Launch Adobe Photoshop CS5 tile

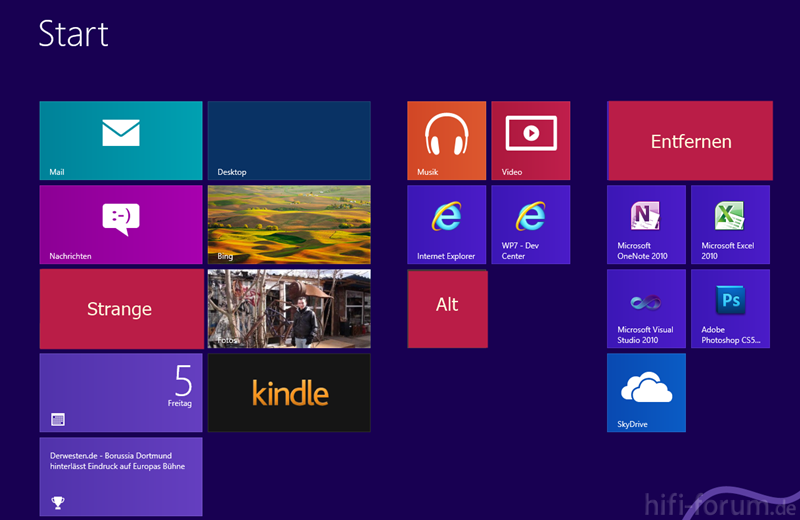(730, 308)
